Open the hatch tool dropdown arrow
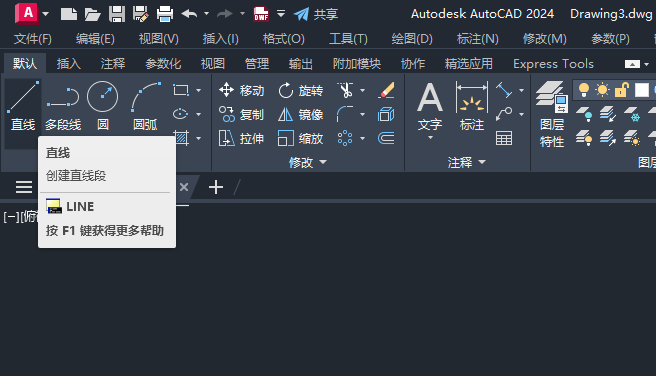Screen dimensions: 656x376 pos(198,138)
